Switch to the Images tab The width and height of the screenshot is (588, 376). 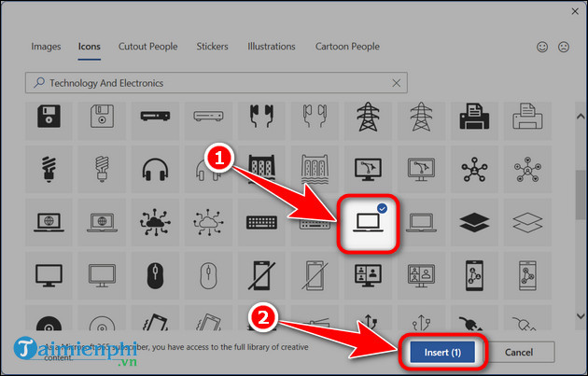click(46, 46)
